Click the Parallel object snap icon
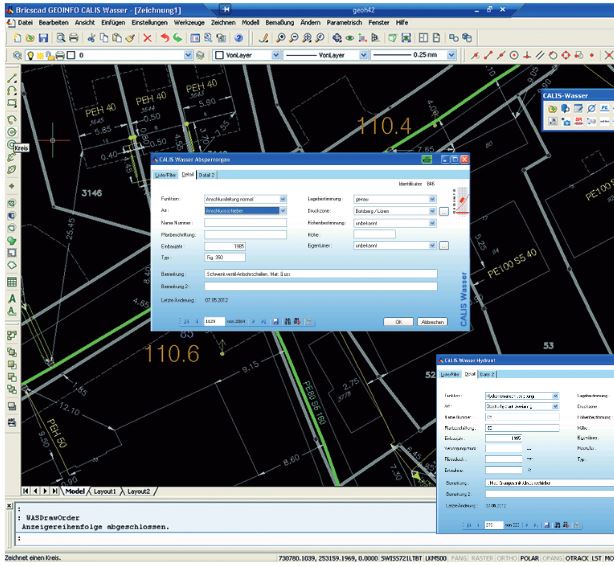 [x=540, y=55]
